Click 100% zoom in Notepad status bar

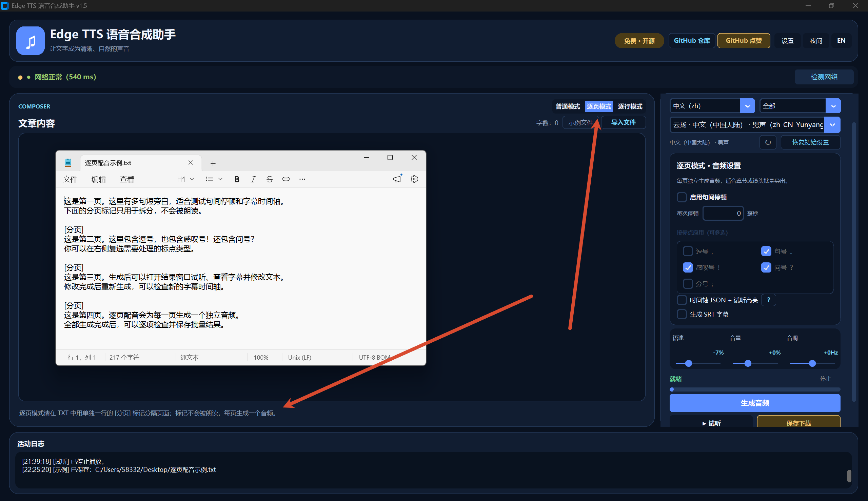261,358
